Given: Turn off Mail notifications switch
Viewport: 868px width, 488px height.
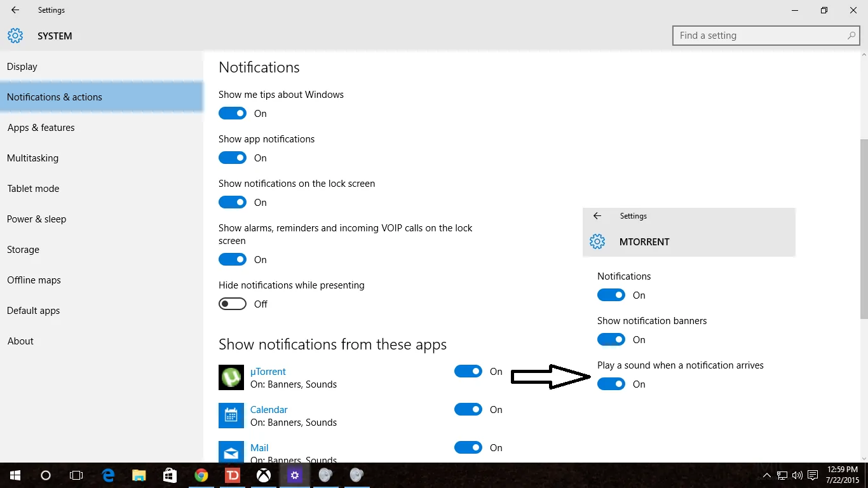Looking at the screenshot, I should [x=468, y=447].
